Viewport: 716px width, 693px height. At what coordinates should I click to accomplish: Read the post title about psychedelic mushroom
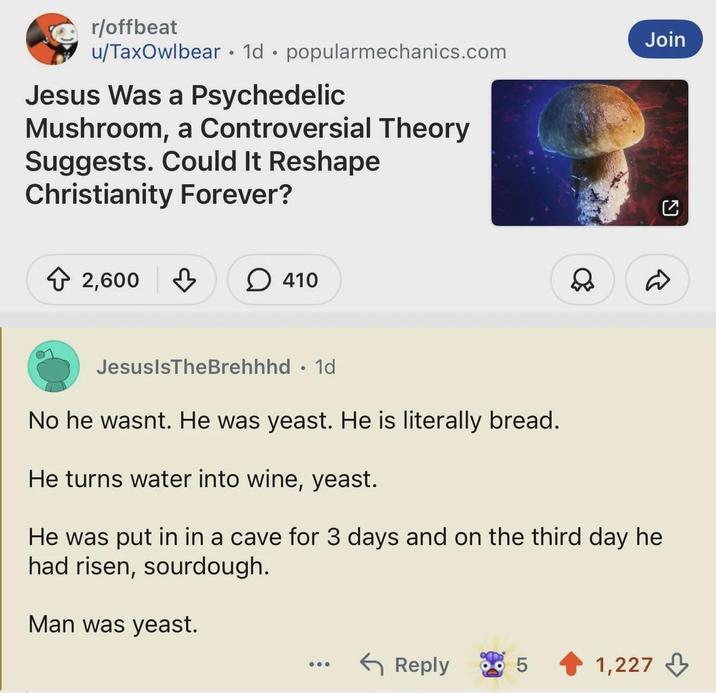[x=247, y=144]
